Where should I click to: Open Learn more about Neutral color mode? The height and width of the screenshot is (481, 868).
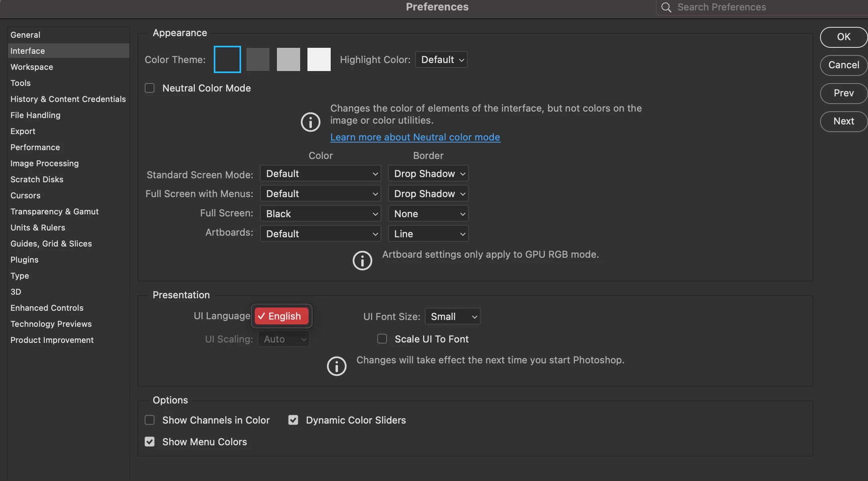pos(415,137)
